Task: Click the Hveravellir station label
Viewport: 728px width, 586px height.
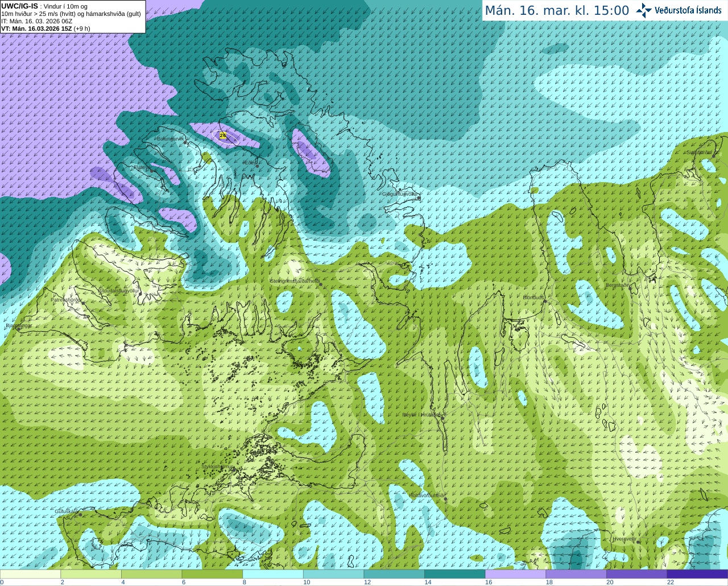Action: pyautogui.click(x=624, y=539)
